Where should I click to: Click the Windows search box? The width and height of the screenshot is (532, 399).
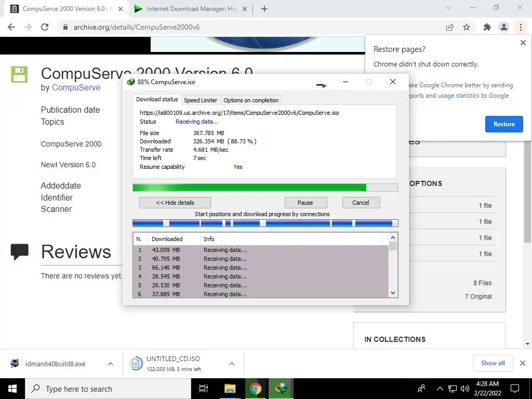point(108,389)
